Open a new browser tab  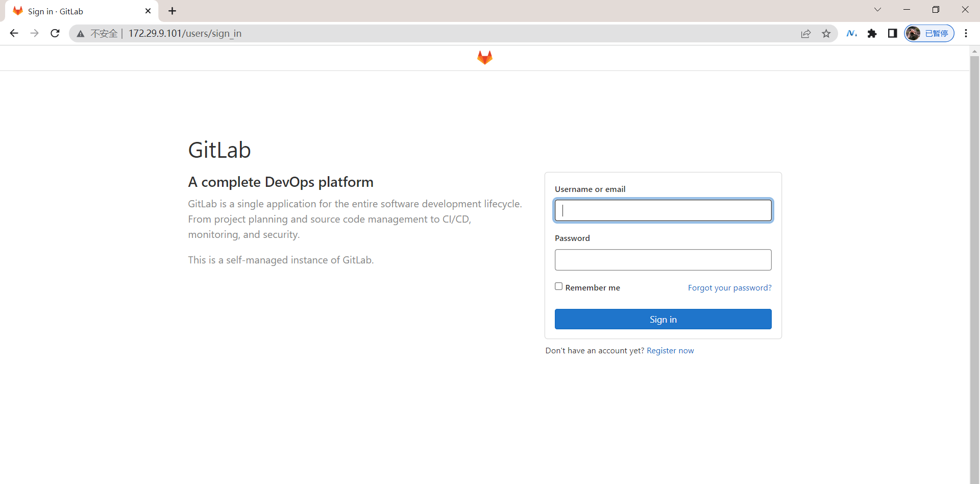coord(172,11)
